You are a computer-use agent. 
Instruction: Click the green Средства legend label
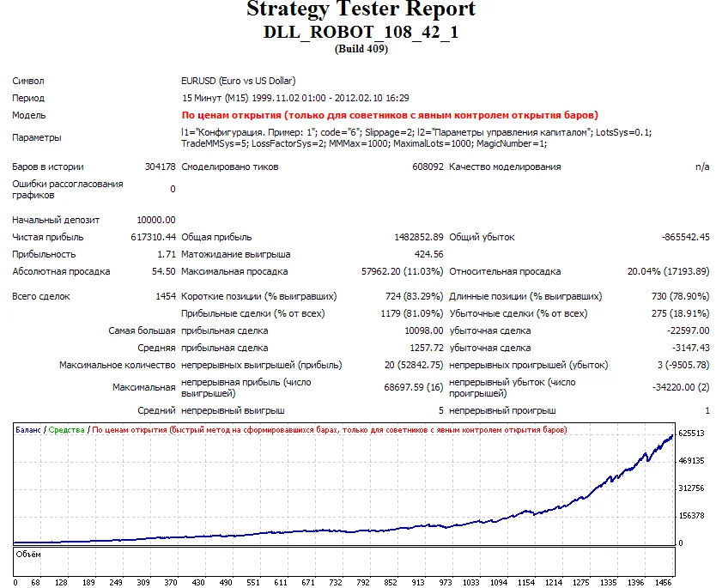tap(67, 430)
